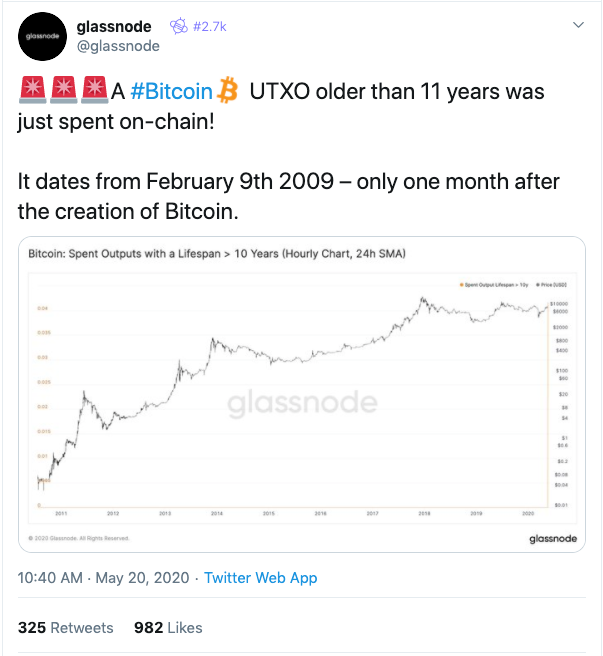The height and width of the screenshot is (656, 603).
Task: View the 325 Retweets list
Action: (66, 628)
